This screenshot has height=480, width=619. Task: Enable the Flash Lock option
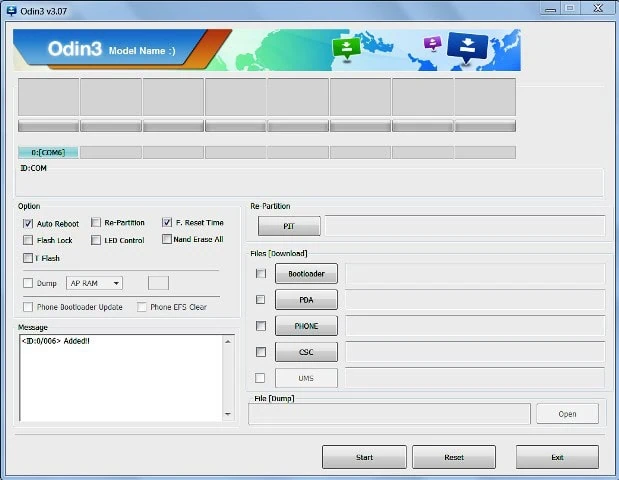28,240
